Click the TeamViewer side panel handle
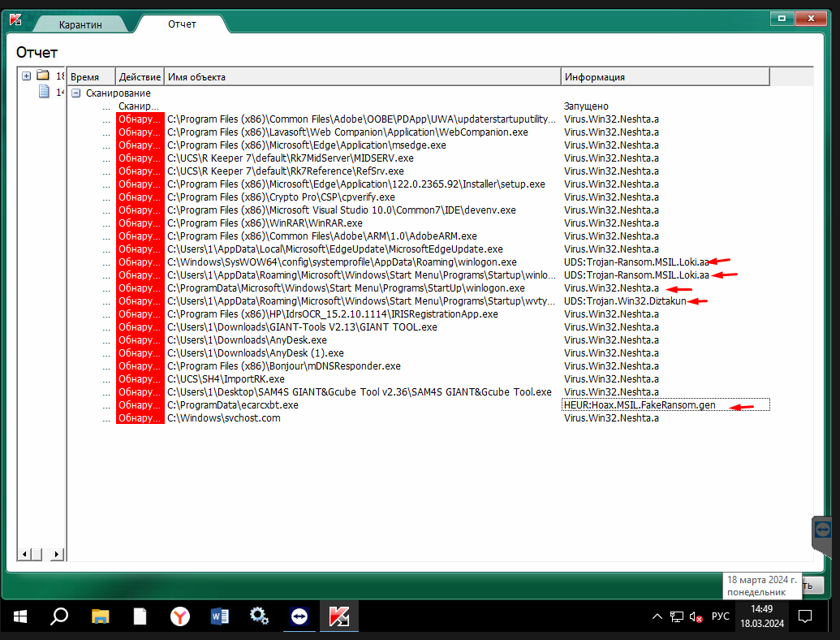Image resolution: width=840 pixels, height=640 pixels. point(823,530)
